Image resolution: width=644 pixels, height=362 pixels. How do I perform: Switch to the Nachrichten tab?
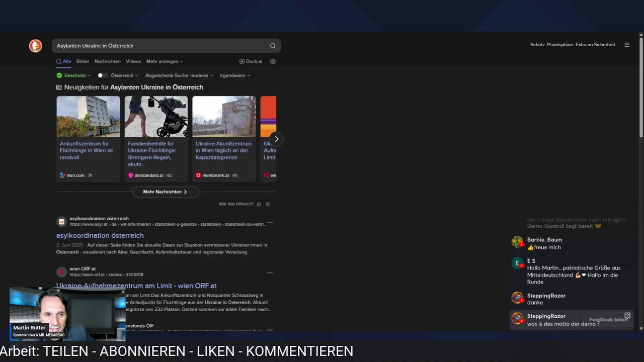pos(107,61)
